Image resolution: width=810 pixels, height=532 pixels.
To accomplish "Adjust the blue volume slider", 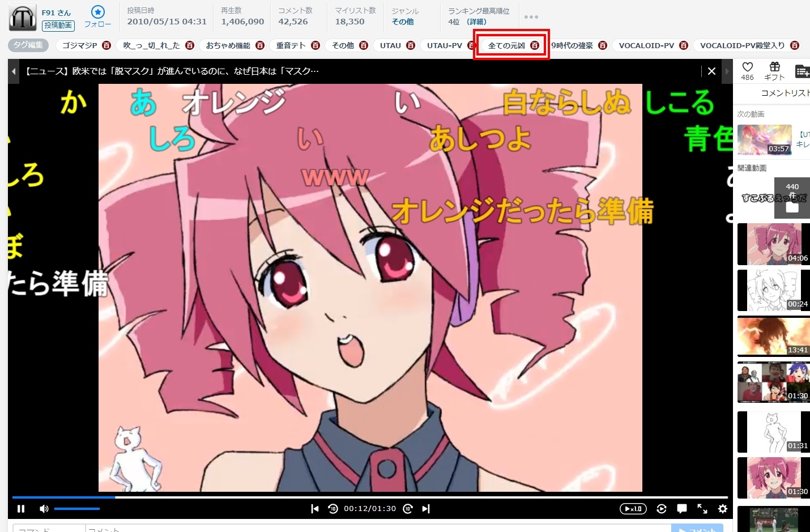I will pyautogui.click(x=77, y=509).
